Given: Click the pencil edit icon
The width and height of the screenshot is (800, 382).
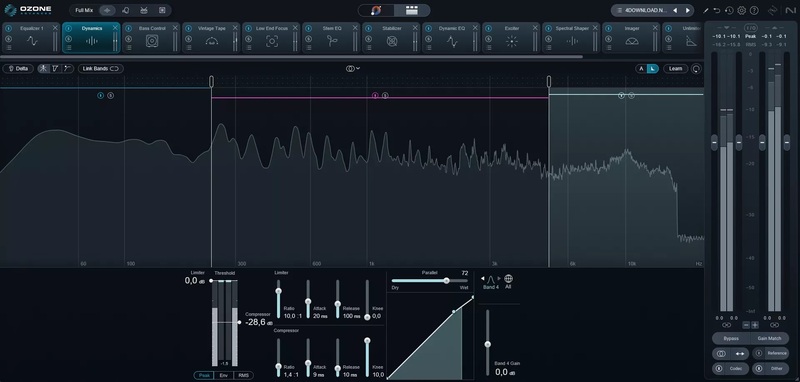Looking at the screenshot, I should click(x=706, y=10).
